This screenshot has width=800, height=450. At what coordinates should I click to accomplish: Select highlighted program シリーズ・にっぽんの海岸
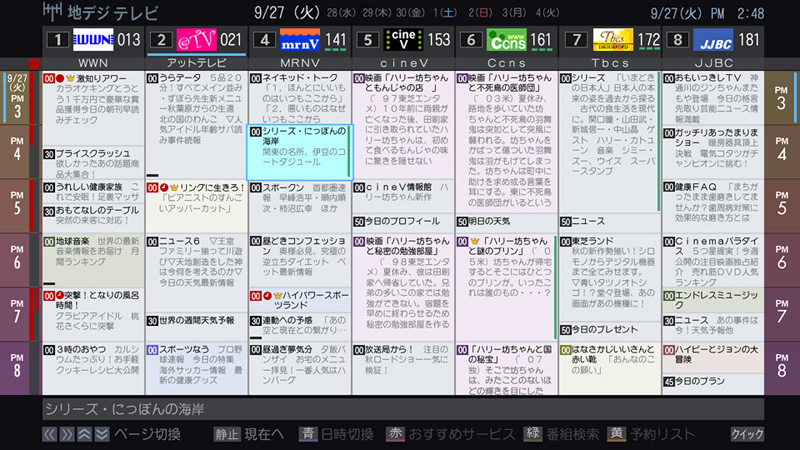[298, 151]
